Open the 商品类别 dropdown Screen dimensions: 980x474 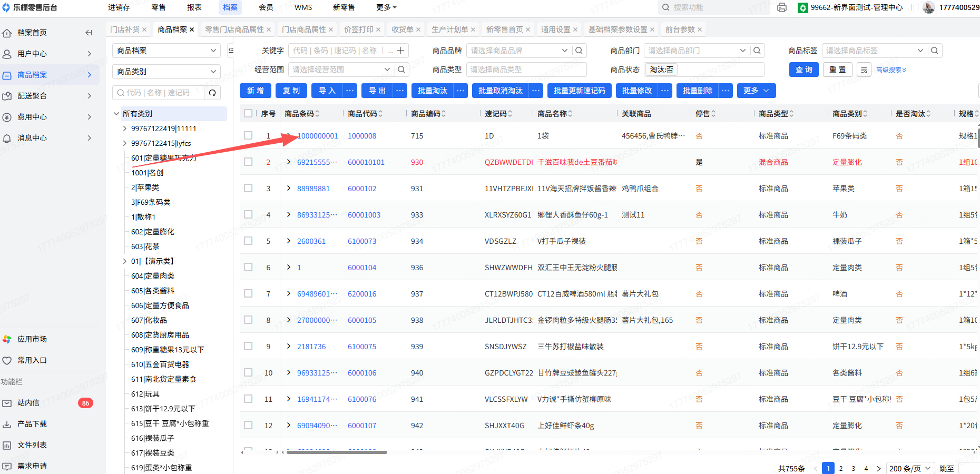(166, 72)
